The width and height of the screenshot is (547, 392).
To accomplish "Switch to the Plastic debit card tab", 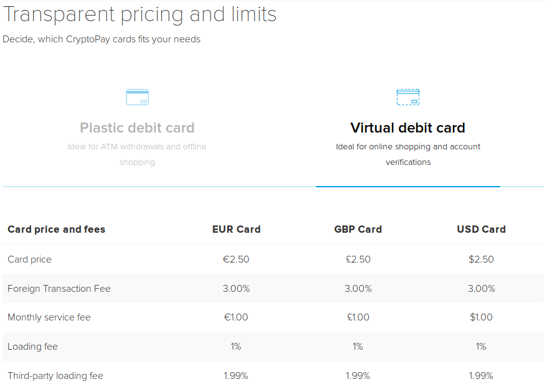I will click(x=137, y=128).
